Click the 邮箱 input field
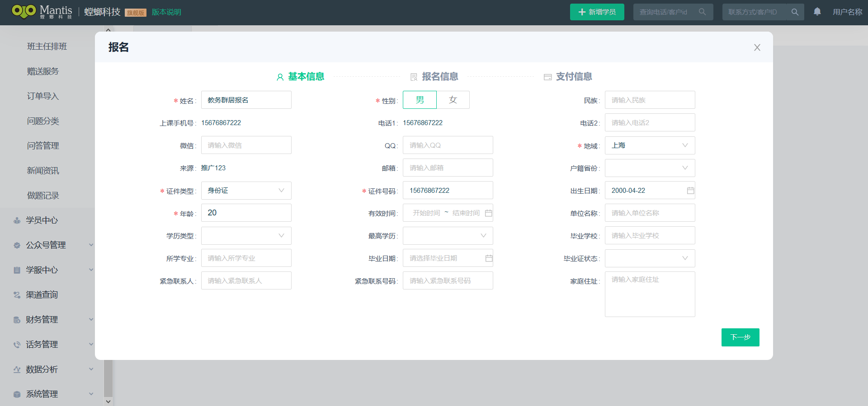Screen dimensions: 868x406 point(448,168)
